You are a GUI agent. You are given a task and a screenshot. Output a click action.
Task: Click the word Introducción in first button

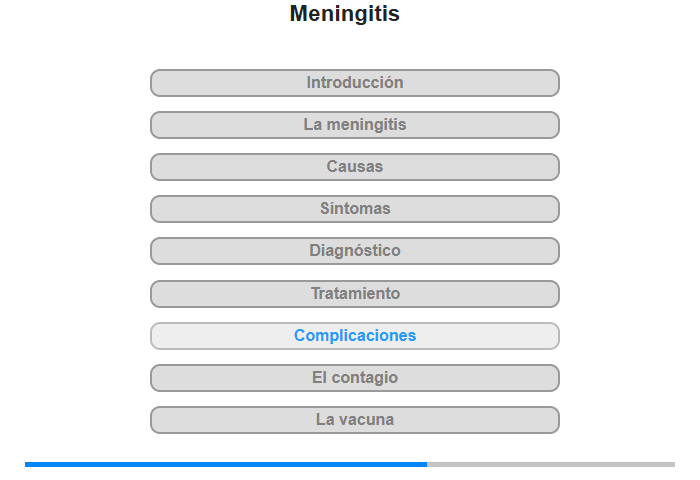(355, 83)
